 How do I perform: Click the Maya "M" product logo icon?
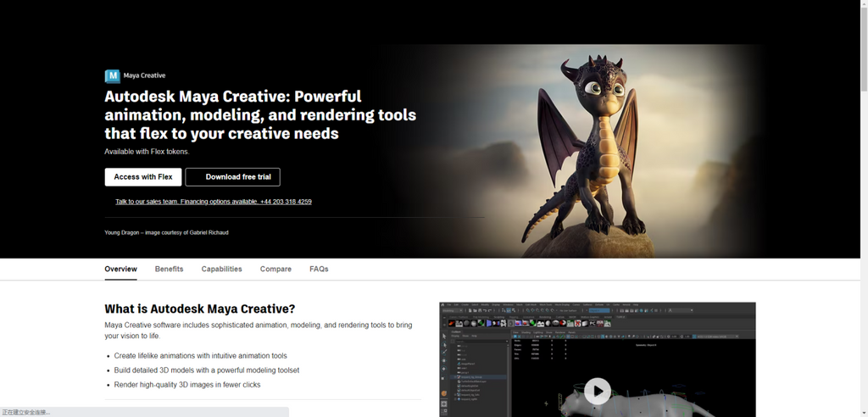pyautogui.click(x=113, y=76)
